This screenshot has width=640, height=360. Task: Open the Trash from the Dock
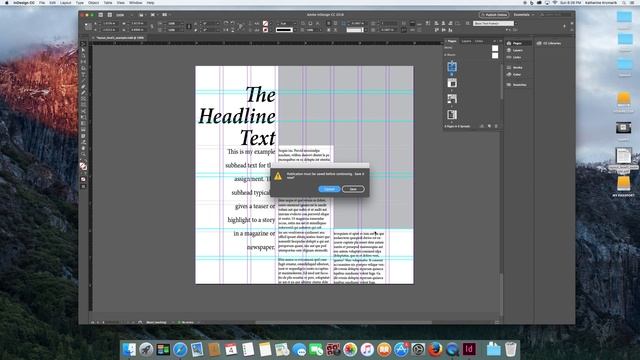pyautogui.click(x=511, y=349)
